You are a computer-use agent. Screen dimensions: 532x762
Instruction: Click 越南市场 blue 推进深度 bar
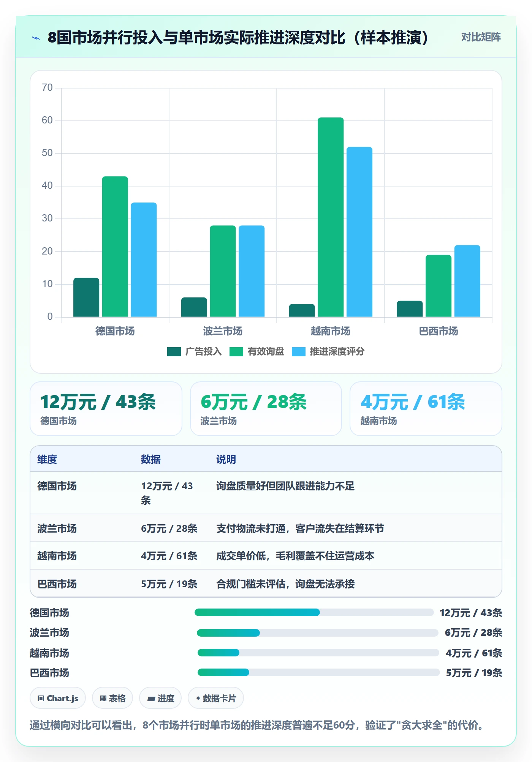point(359,232)
